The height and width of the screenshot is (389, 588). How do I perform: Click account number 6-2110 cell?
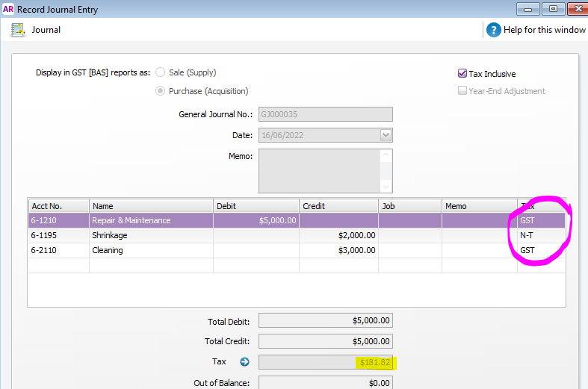[x=59, y=250]
